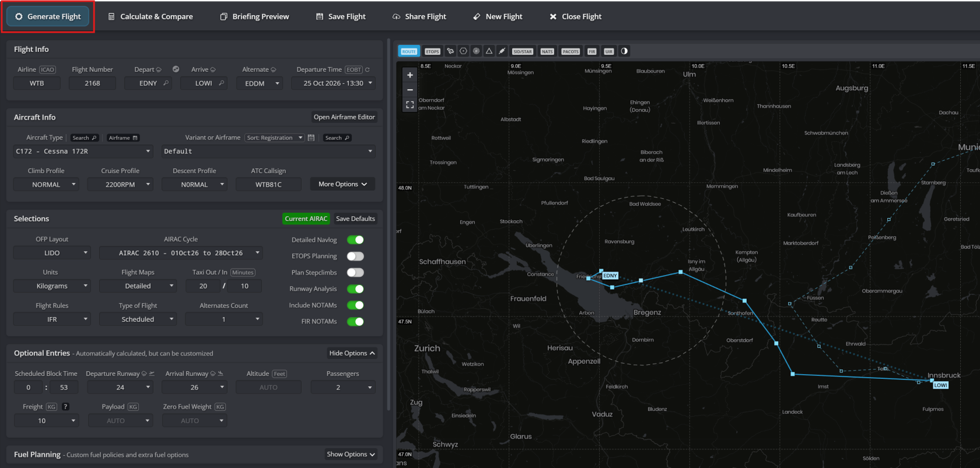
Task: Select Share Flight in the top bar
Action: [x=419, y=16]
